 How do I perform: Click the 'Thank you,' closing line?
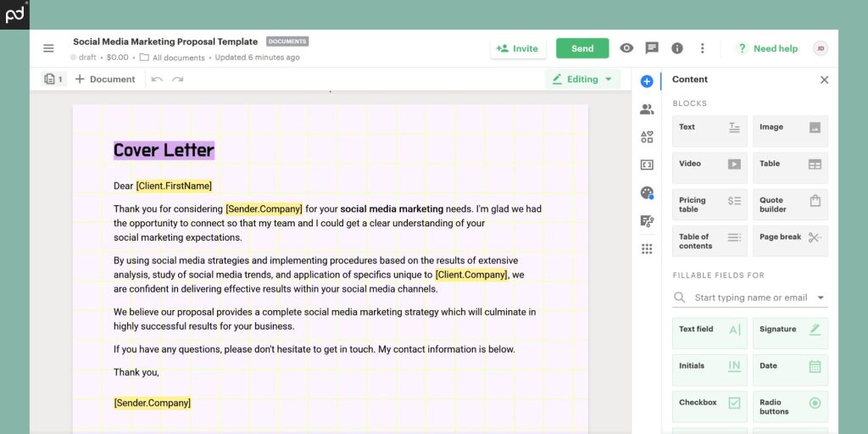[x=136, y=373]
